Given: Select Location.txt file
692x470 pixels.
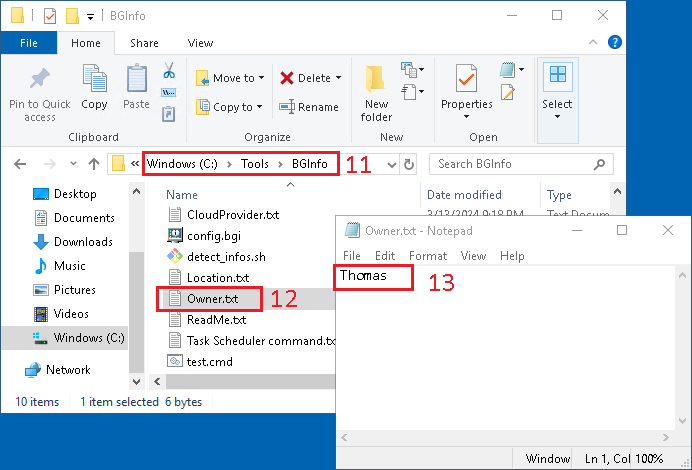Looking at the screenshot, I should coord(208,278).
